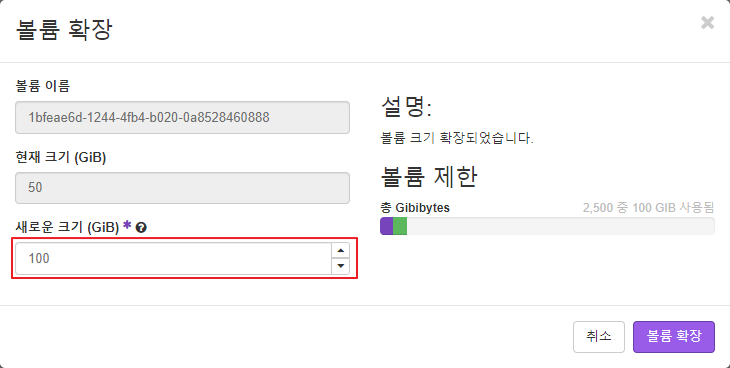Image resolution: width=730 pixels, height=368 pixels.
Task: Click the 총 Gibibytes label
Action: point(415,207)
